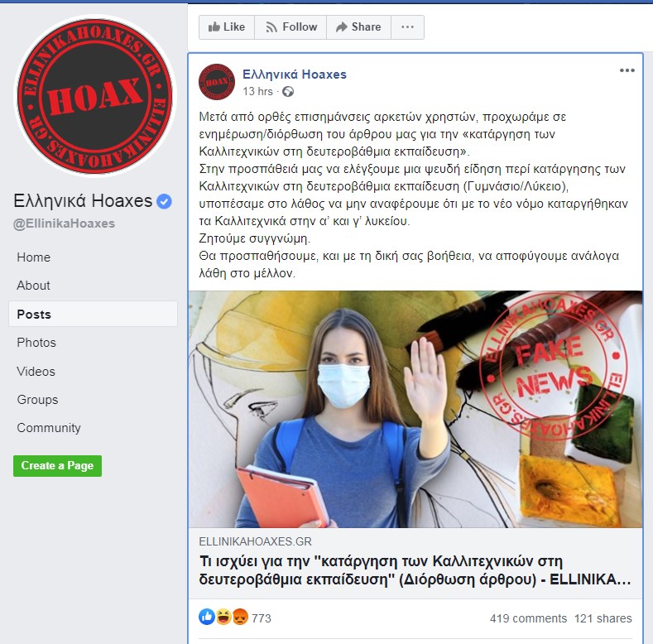Screen dimensions: 653x644
Task: Select the Posts tab in sidebar
Action: (x=93, y=314)
